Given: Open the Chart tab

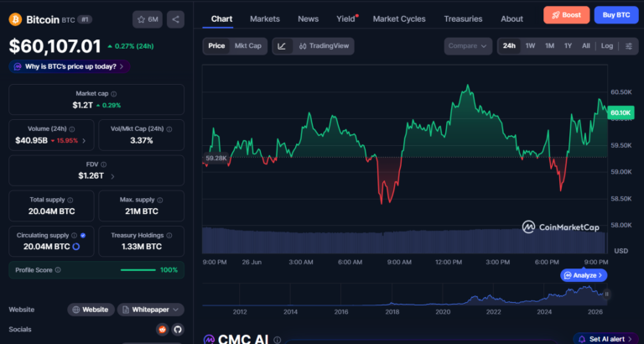Looking at the screenshot, I should (221, 19).
